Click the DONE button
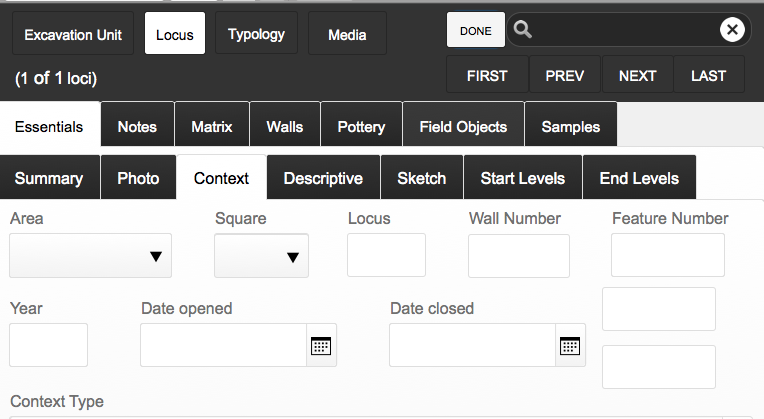The width and height of the screenshot is (764, 419). pyautogui.click(x=476, y=30)
